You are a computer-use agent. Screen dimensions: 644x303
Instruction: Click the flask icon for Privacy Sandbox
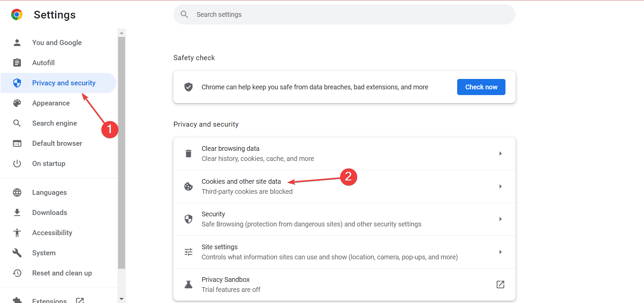pos(189,285)
